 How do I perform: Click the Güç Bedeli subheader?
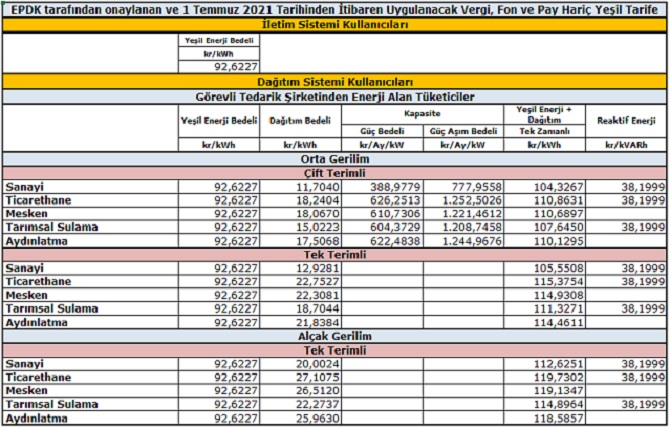click(383, 130)
